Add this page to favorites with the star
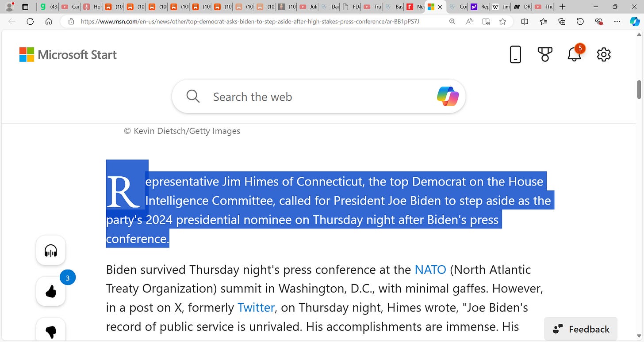This screenshot has height=342, width=644. pos(502,21)
